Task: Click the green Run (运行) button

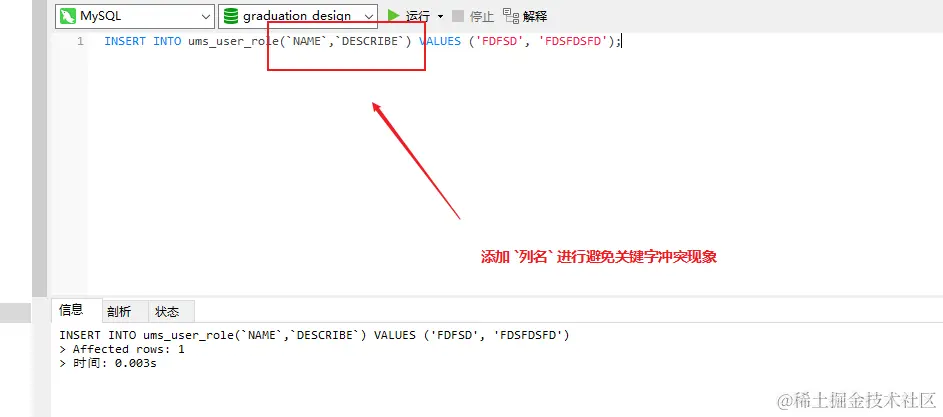Action: coord(408,16)
